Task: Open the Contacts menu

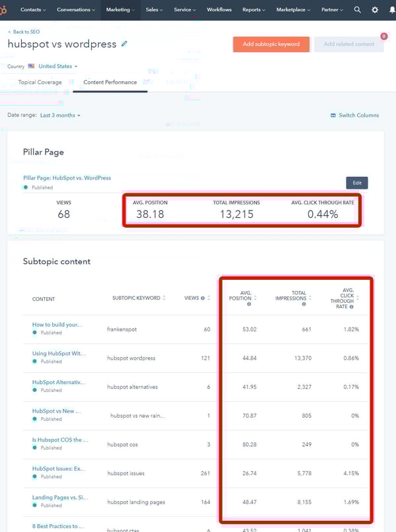Action: click(x=33, y=10)
